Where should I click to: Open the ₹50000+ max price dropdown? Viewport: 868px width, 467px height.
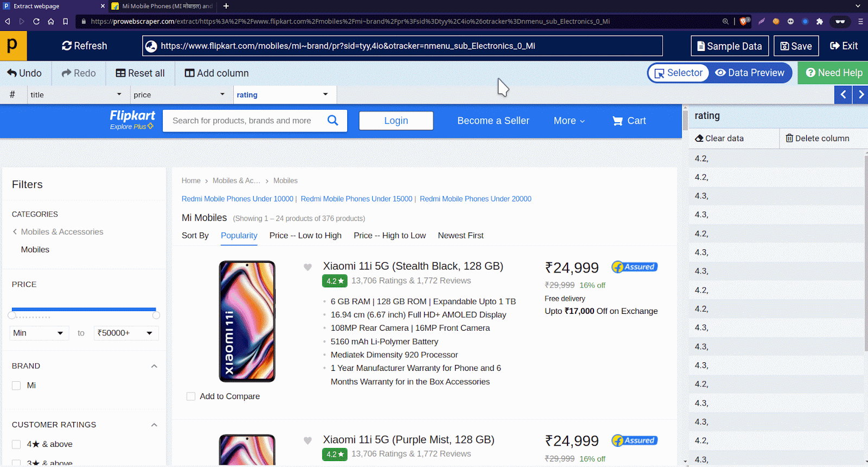[x=126, y=333]
